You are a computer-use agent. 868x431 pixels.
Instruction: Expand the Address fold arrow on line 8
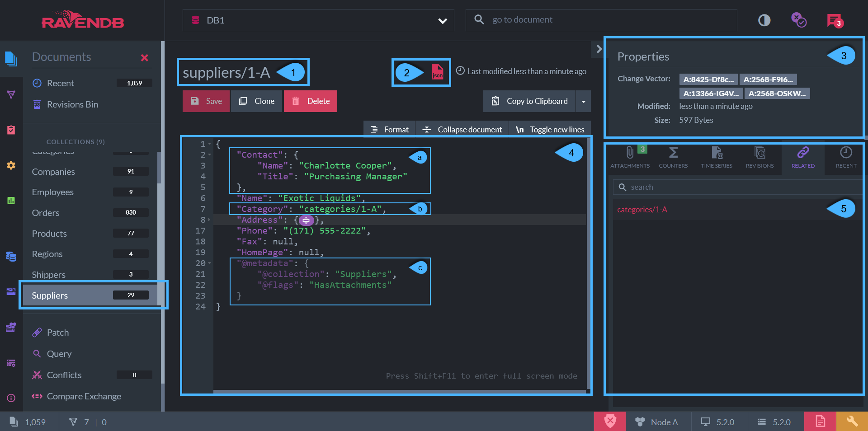pyautogui.click(x=209, y=220)
